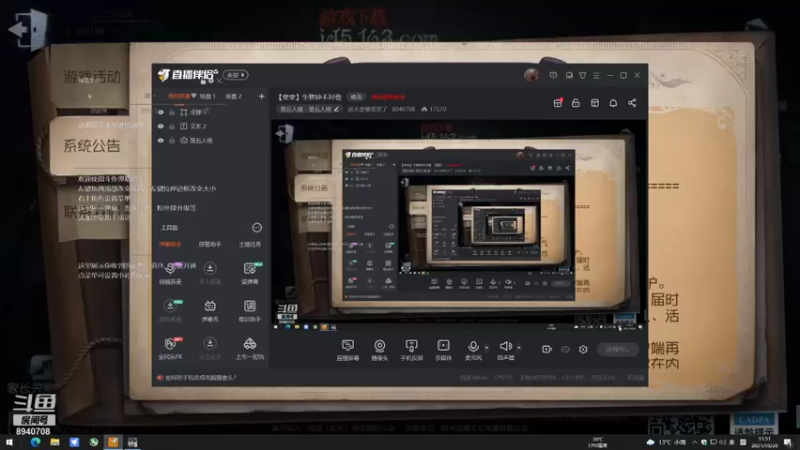This screenshot has height=450, width=800.
Task: Select the first capture source row
Action: pos(211,112)
